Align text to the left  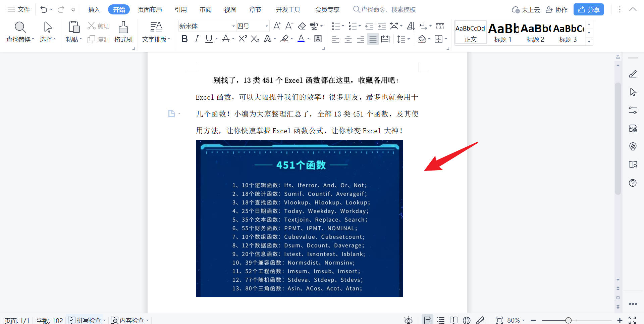pos(335,39)
